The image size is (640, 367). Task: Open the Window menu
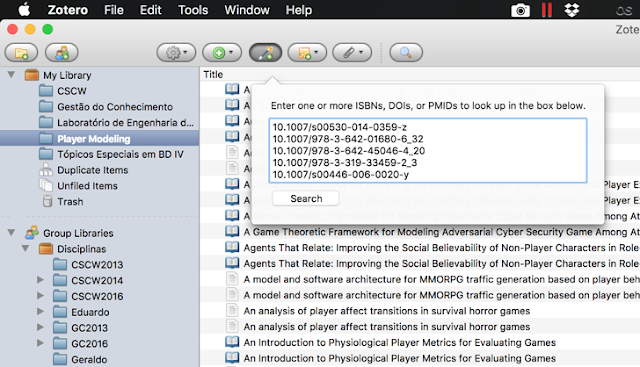(x=247, y=9)
